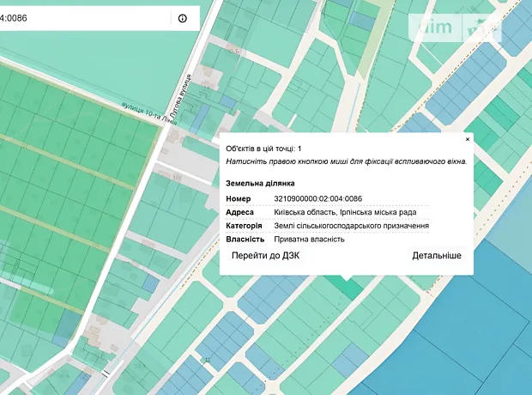Click the "Номер" row label in popup
The image size is (532, 395).
click(x=239, y=199)
